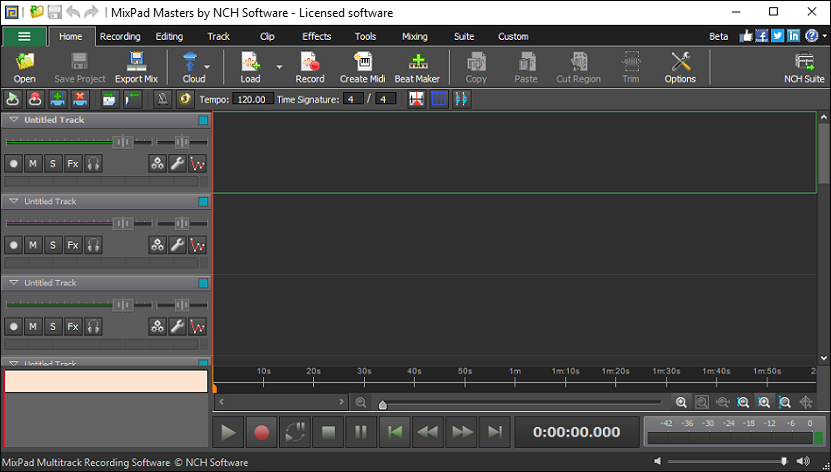This screenshot has width=831, height=472.
Task: Solo the second Untitled Track
Action: point(52,245)
